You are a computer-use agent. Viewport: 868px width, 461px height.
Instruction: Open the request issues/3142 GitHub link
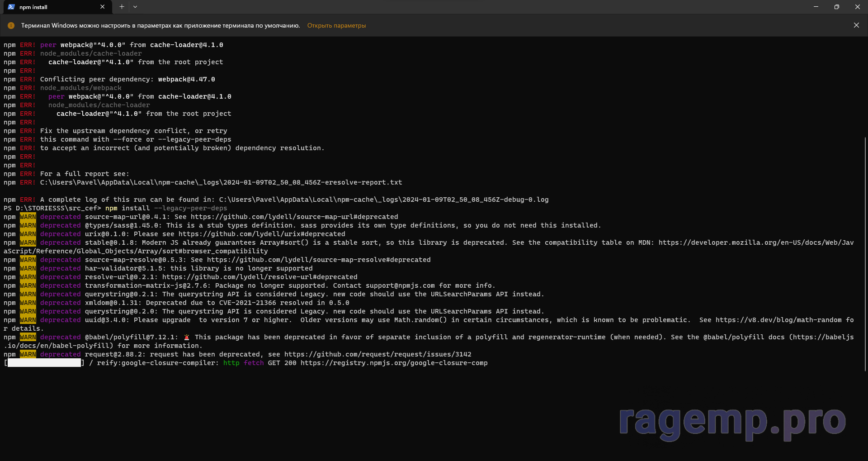377,354
